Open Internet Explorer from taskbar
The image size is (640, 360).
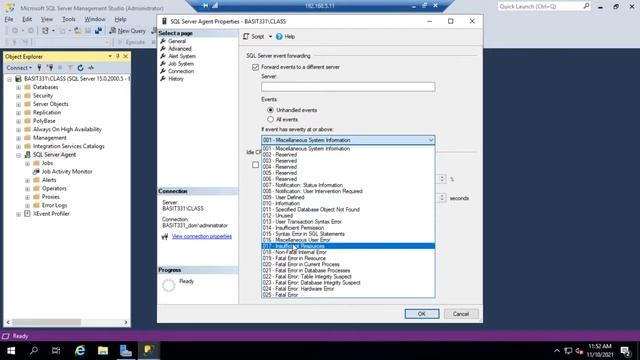coord(80,351)
